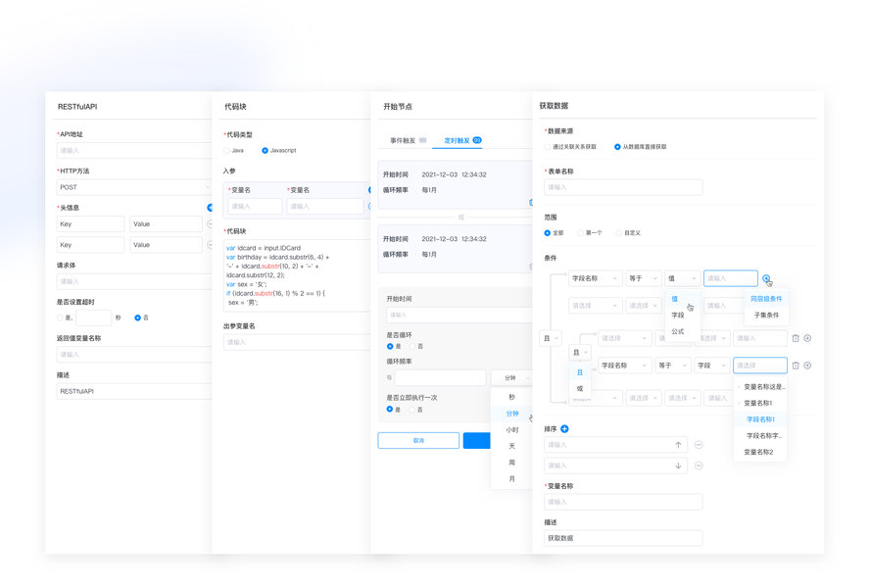Select 否 under 是否立即执行一次
The image size is (870, 588).
(x=411, y=410)
